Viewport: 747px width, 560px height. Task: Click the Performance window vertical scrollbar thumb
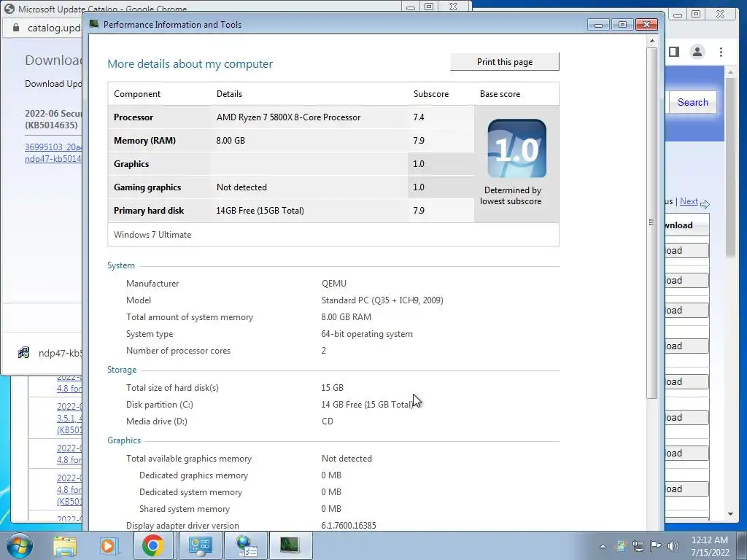tap(651, 222)
